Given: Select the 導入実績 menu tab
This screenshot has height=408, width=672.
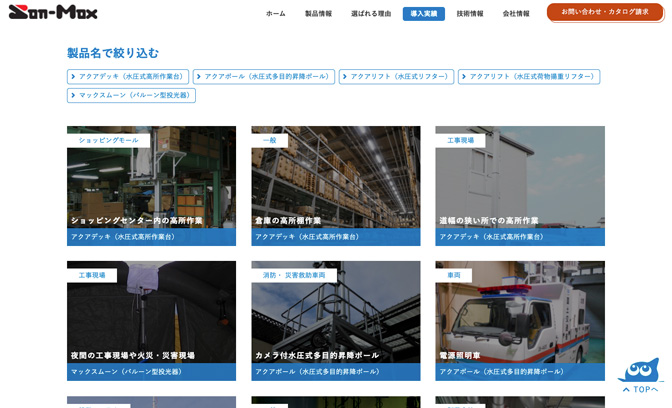Looking at the screenshot, I should click(x=423, y=14).
